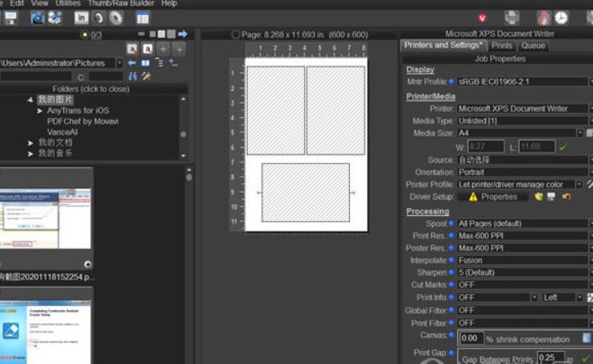
Task: Click the red V badge icon
Action: (482, 18)
